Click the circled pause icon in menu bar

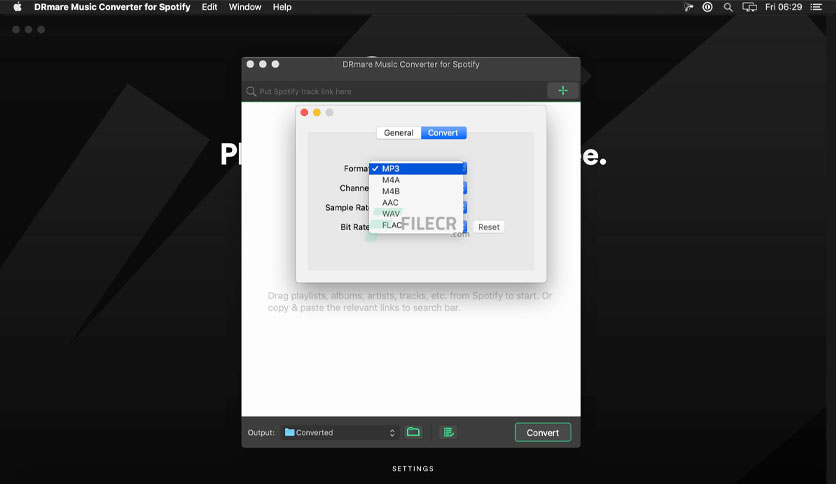pyautogui.click(x=708, y=7)
